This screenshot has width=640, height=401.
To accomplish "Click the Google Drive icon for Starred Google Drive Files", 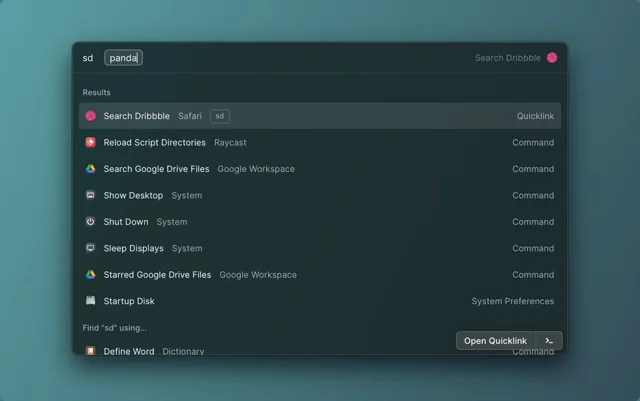I will click(91, 274).
